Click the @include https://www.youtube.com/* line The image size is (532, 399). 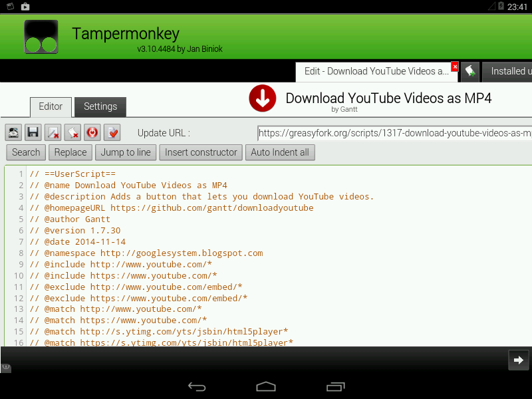[123, 275]
